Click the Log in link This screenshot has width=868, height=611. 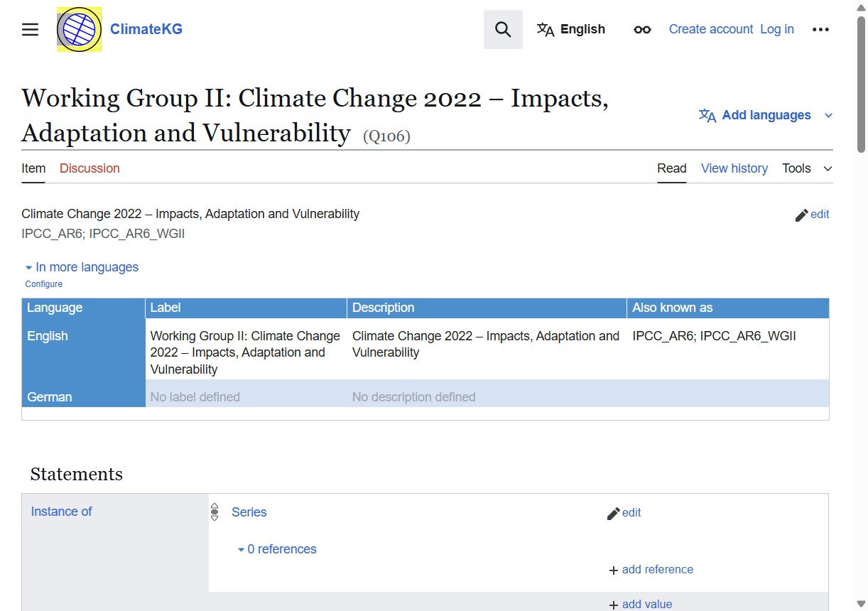777,29
